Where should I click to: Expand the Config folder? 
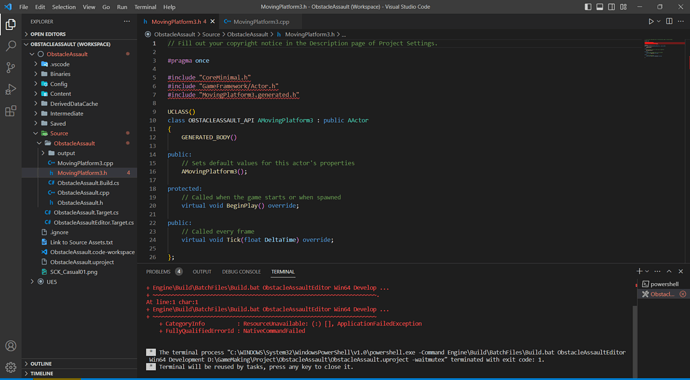coord(79,84)
